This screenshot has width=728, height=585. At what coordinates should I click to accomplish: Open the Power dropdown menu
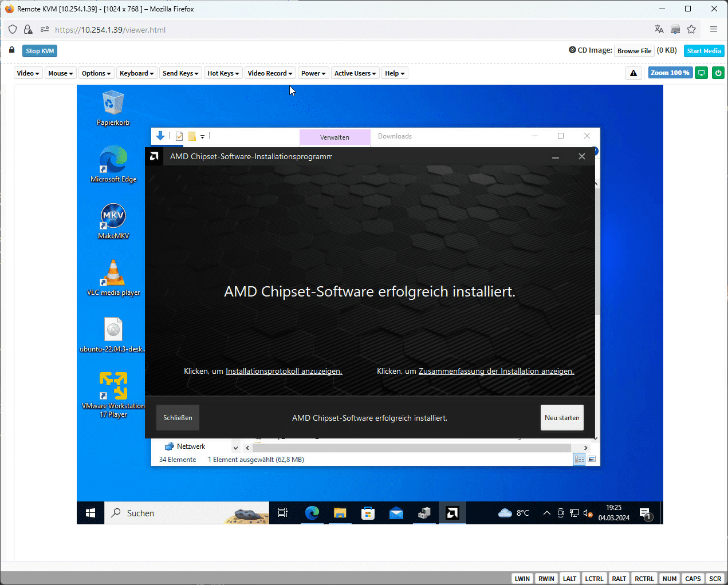pos(313,73)
